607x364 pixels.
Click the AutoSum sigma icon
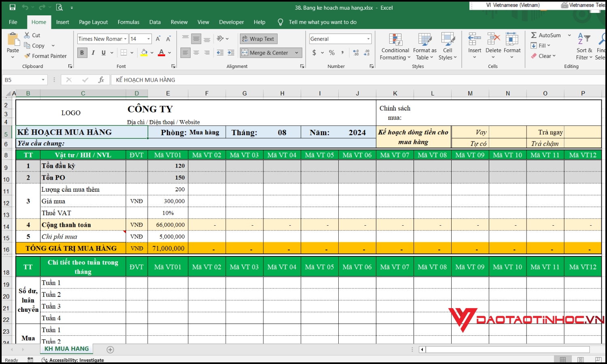pos(534,35)
